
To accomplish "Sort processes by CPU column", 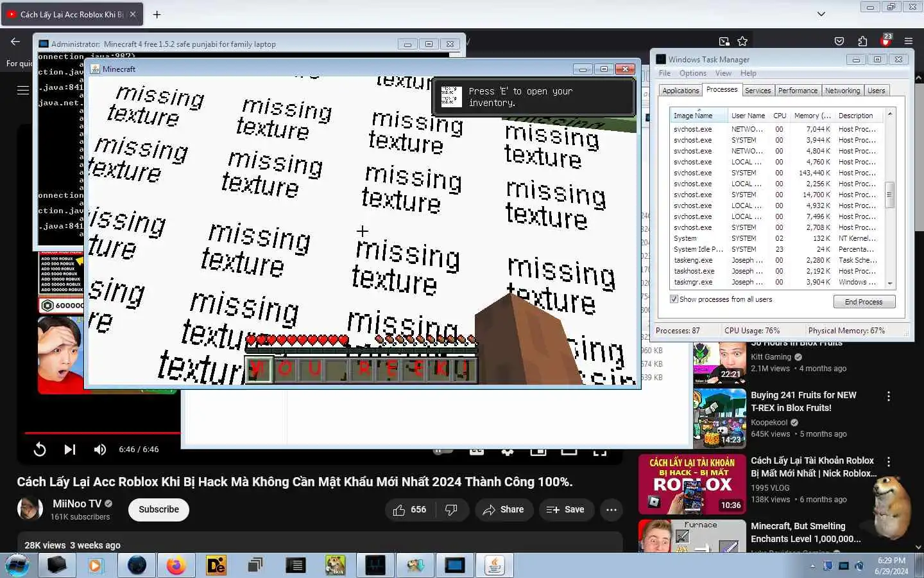I will 780,116.
